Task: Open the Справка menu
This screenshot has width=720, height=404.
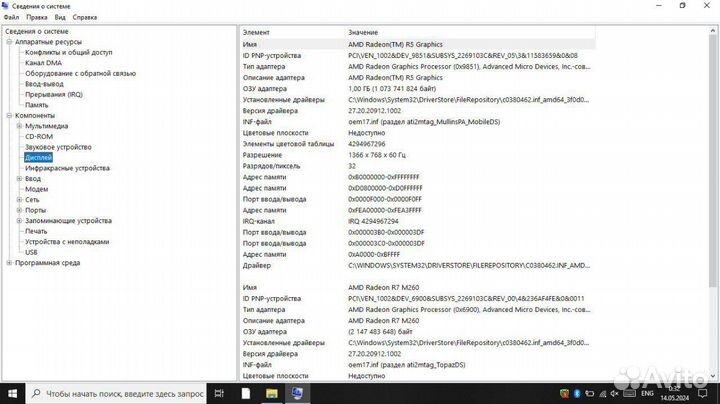Action: point(85,17)
